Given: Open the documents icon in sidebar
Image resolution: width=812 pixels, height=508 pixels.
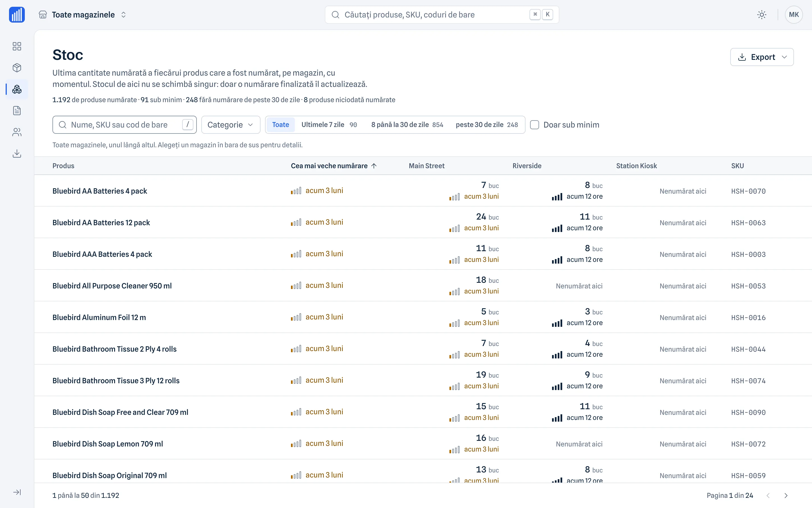Looking at the screenshot, I should (17, 111).
